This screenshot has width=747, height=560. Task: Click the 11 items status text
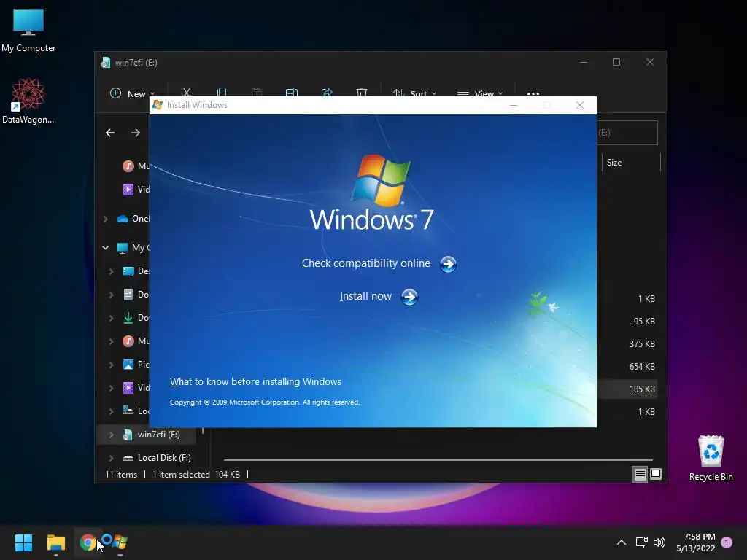[121, 474]
